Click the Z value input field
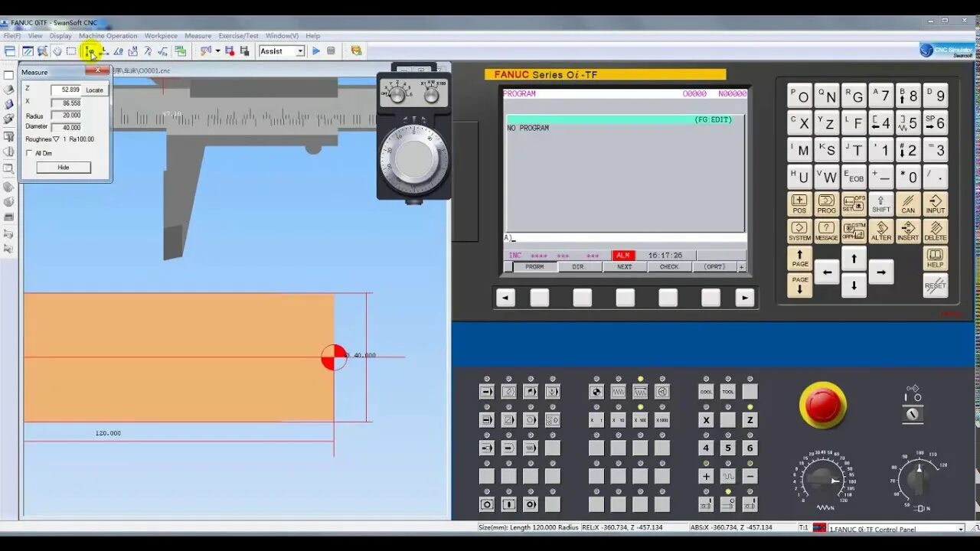Viewport: 980px width, 551px height. [66, 90]
